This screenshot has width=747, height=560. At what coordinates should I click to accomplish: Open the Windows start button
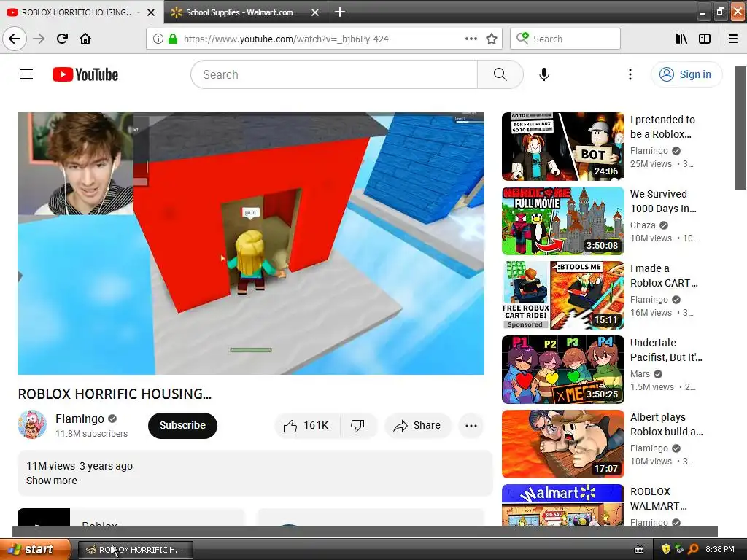[35, 550]
